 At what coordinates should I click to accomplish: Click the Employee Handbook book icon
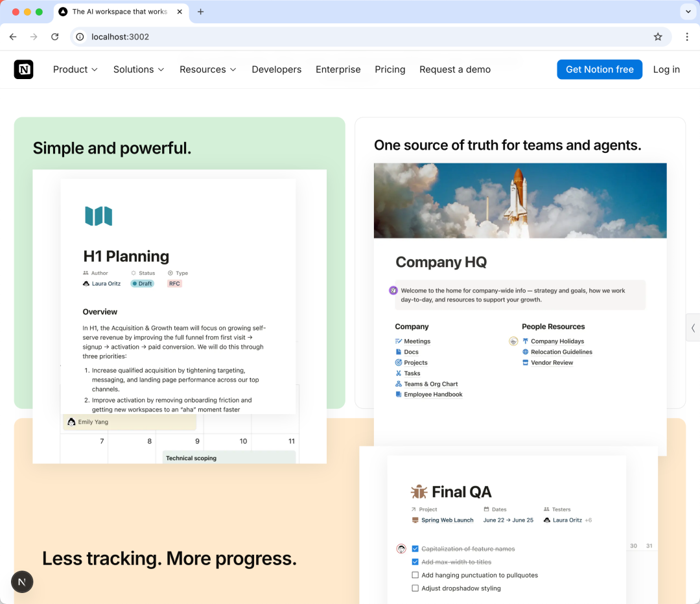[398, 394]
